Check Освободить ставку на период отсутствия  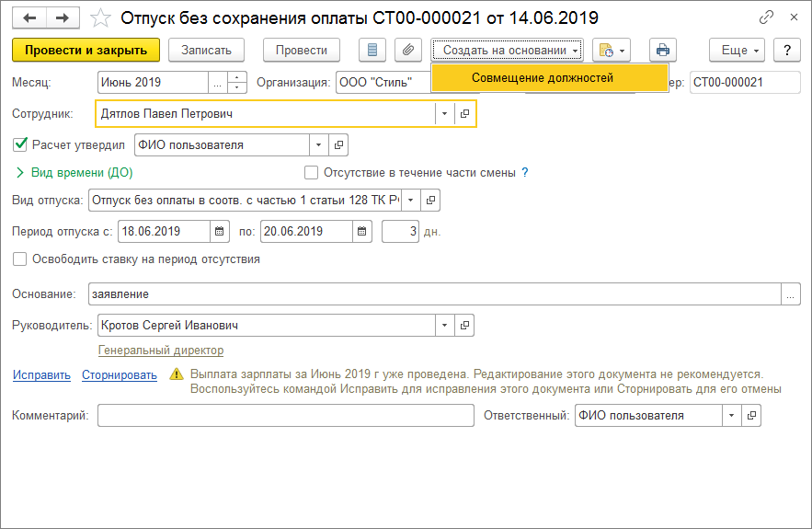click(x=20, y=259)
